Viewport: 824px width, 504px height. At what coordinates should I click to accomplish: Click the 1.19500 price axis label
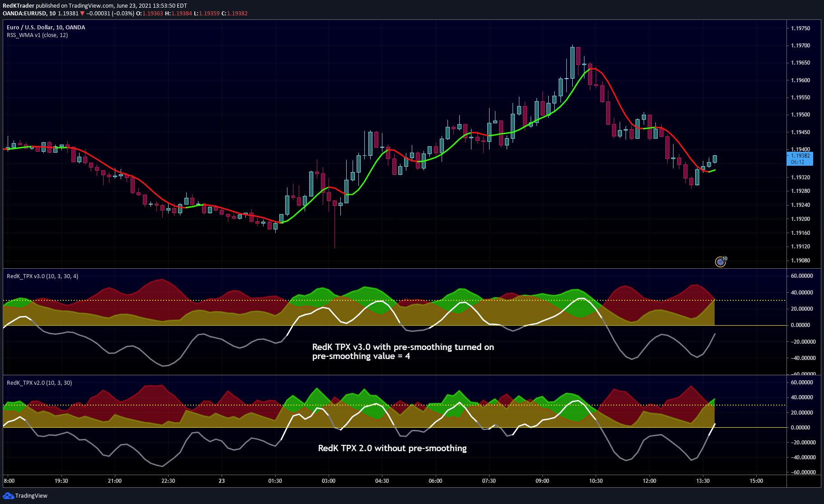[800, 115]
